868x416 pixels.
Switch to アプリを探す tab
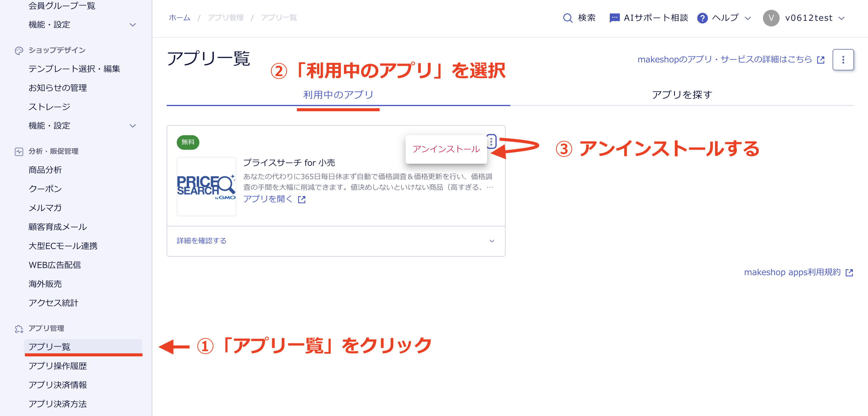coord(682,95)
